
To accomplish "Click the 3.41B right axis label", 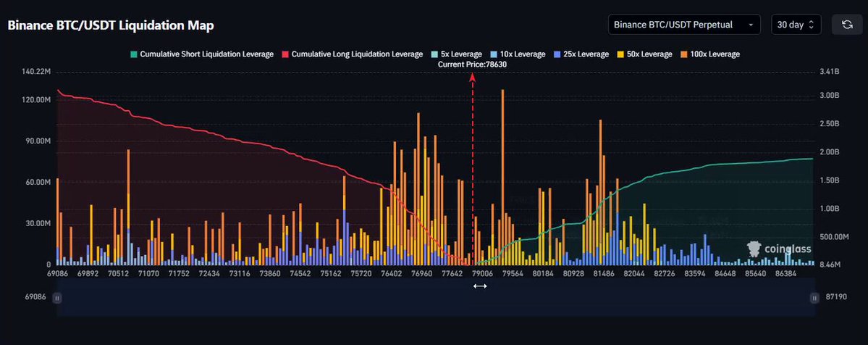I will tap(829, 72).
